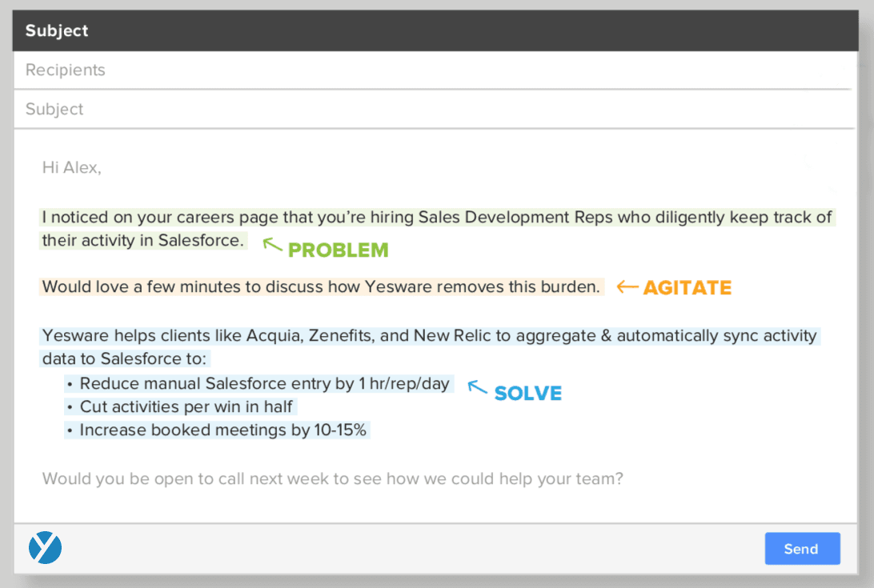The width and height of the screenshot is (874, 588).
Task: Click the sentence about hiring Sales Development Reps
Action: [x=437, y=217]
